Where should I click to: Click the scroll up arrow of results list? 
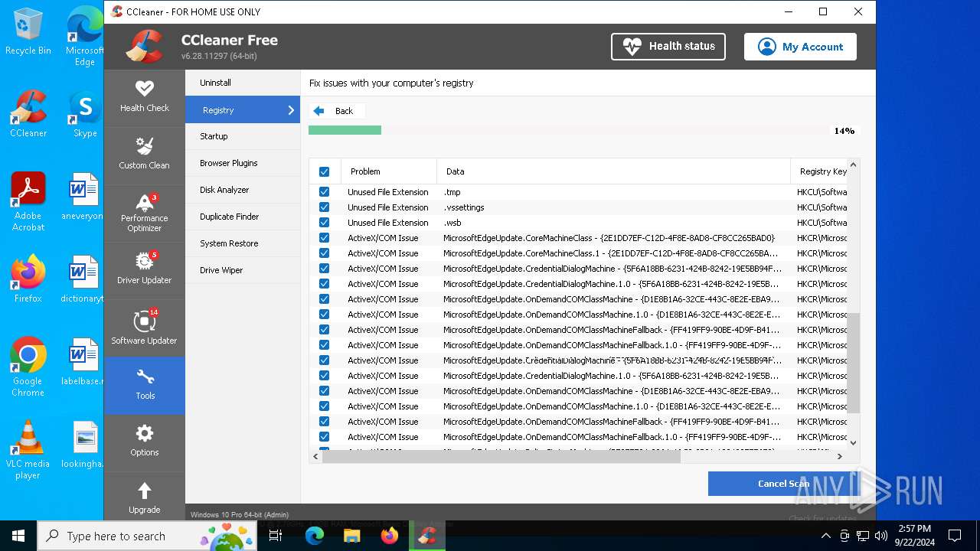point(853,165)
